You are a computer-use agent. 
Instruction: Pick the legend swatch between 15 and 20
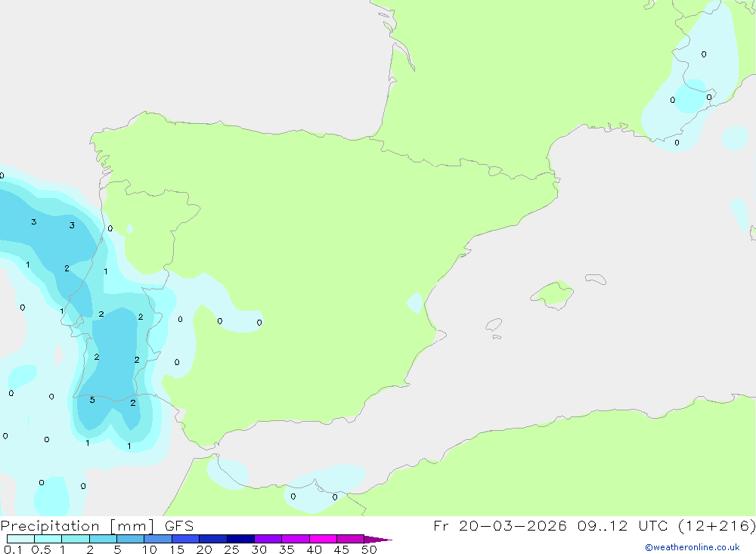coord(185,539)
